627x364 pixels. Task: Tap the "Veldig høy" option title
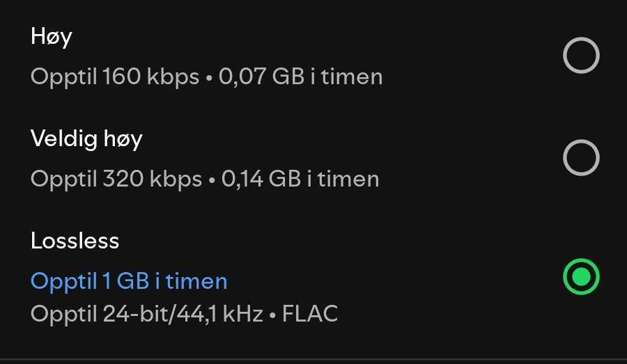coord(86,139)
